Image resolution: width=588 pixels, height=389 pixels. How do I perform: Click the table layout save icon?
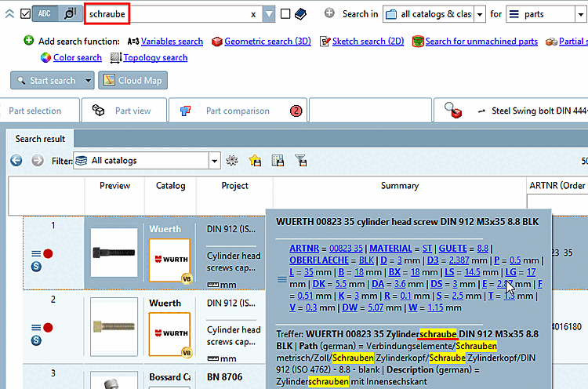click(278, 161)
